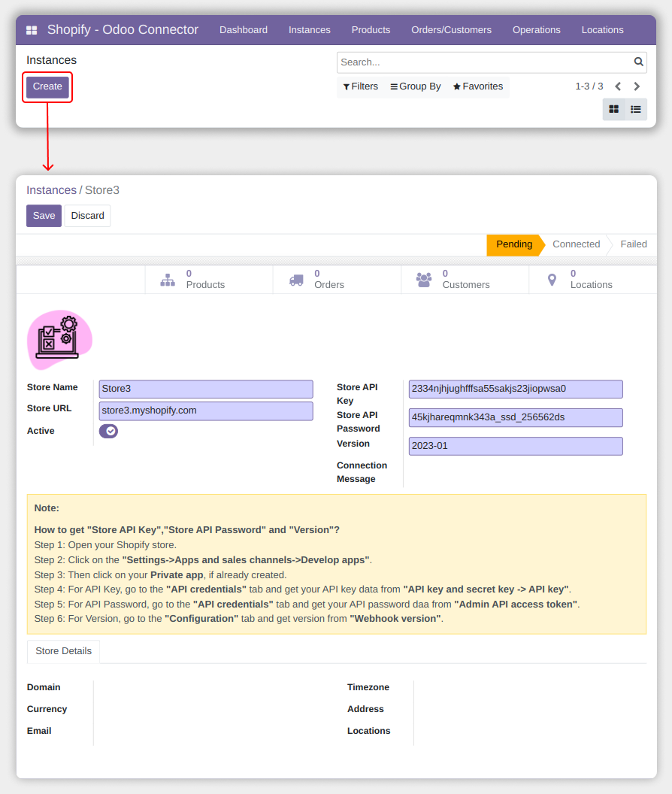The width and height of the screenshot is (672, 794).
Task: Click Shopify - Odoo Connector title
Action: pyautogui.click(x=123, y=30)
